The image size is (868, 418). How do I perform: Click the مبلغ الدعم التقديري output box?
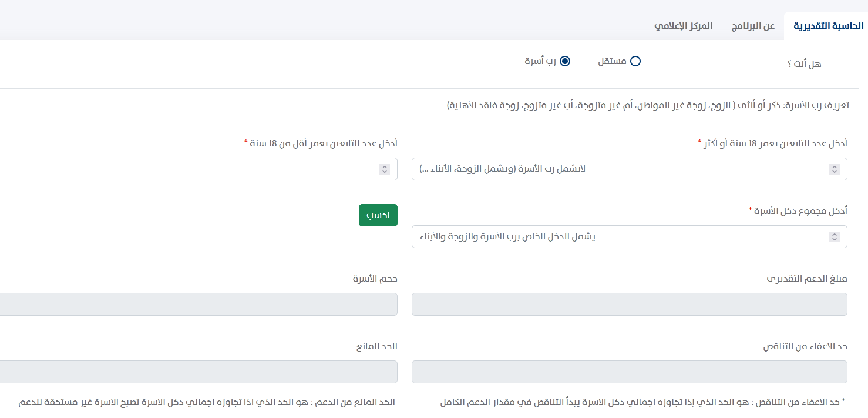[x=630, y=304]
